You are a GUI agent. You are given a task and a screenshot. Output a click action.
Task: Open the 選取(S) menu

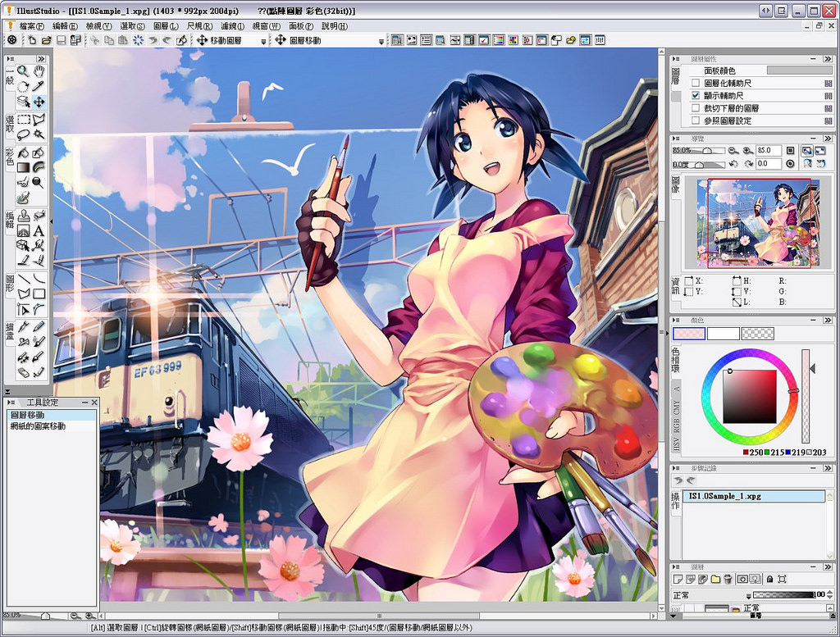[132, 25]
